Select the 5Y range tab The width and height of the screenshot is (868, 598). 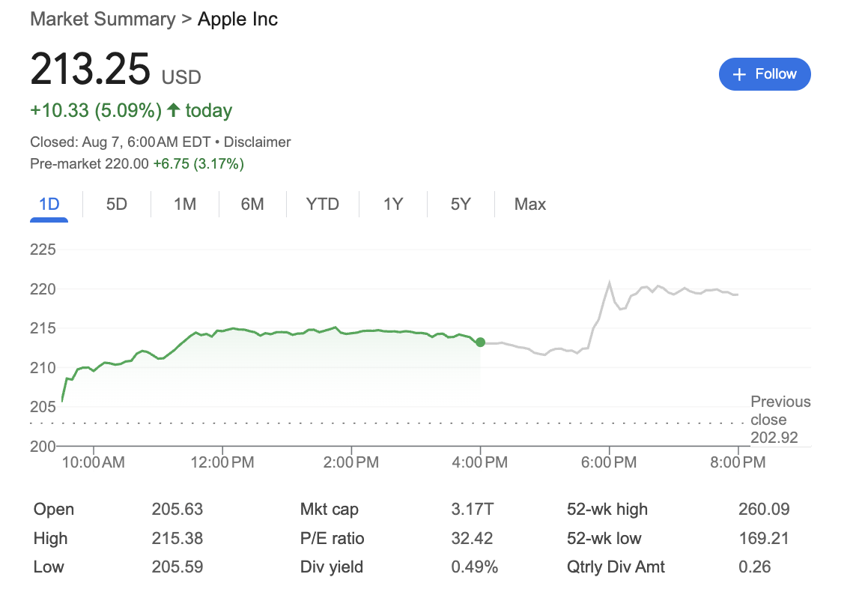point(459,204)
